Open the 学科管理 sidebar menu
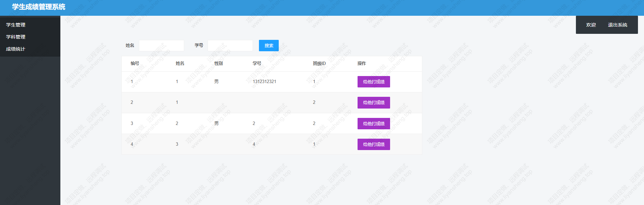644x205 pixels. tap(16, 37)
